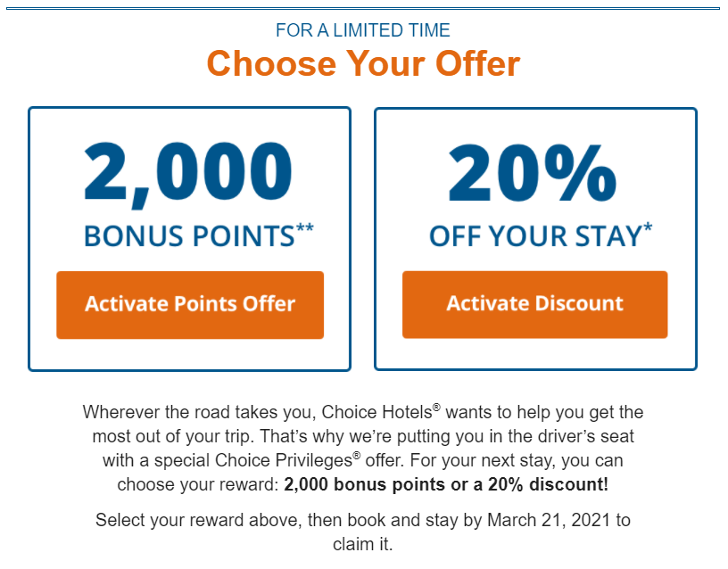Click the registered symbol after Choice Hotels

pyautogui.click(x=436, y=407)
